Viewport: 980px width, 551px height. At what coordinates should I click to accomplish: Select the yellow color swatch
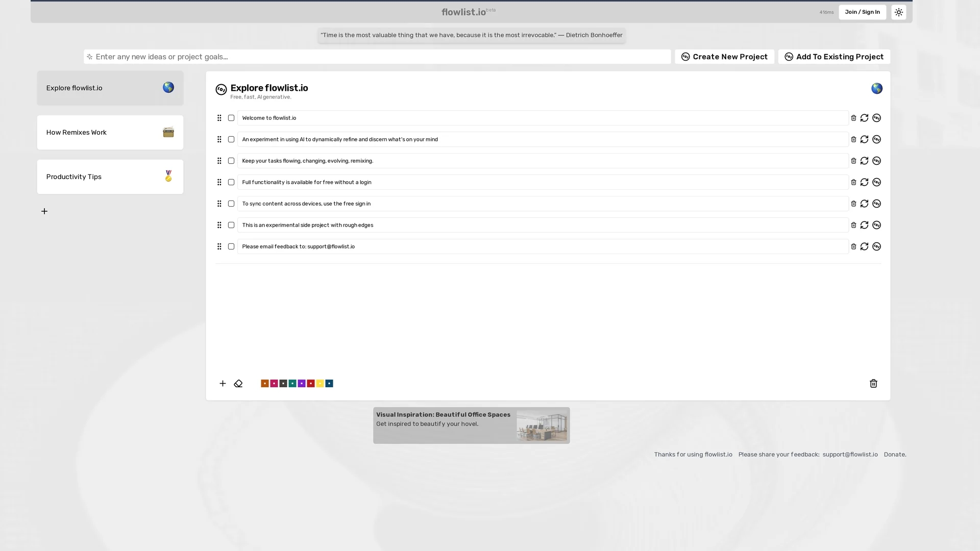pyautogui.click(x=320, y=383)
